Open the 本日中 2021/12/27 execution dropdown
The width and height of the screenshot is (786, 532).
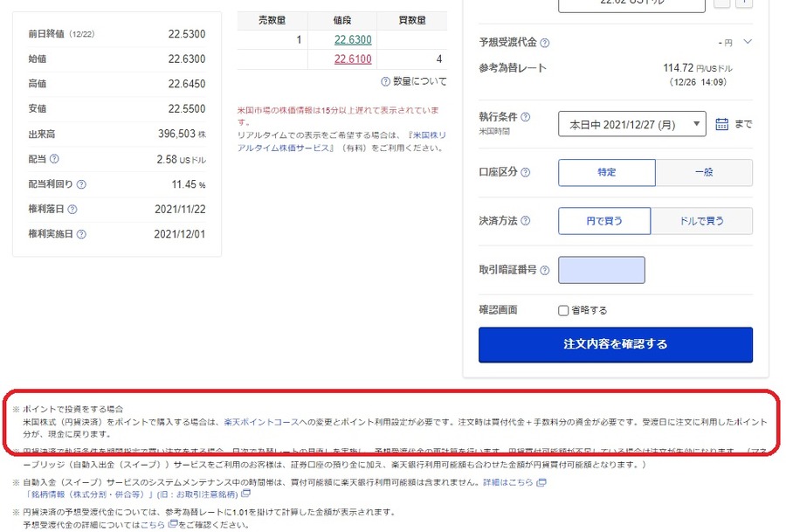pos(631,124)
